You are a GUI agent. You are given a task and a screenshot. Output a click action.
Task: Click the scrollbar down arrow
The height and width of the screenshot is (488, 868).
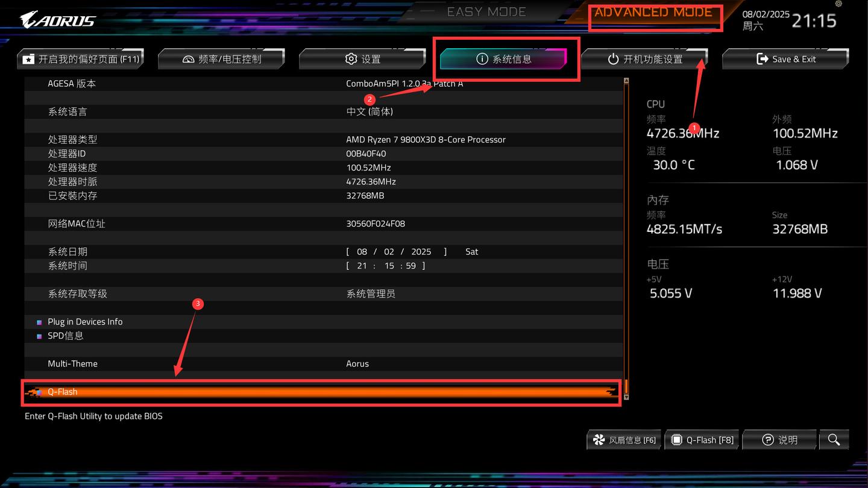pos(626,397)
